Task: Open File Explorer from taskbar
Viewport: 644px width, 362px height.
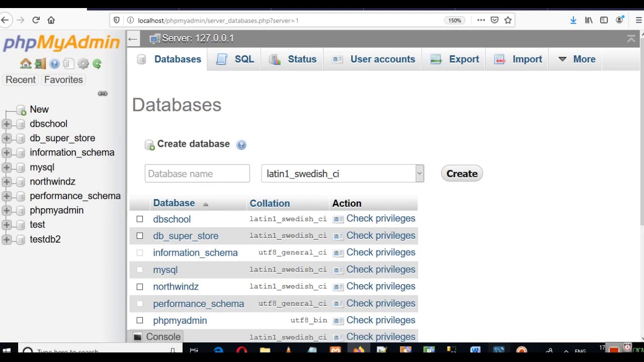Action: (265, 350)
